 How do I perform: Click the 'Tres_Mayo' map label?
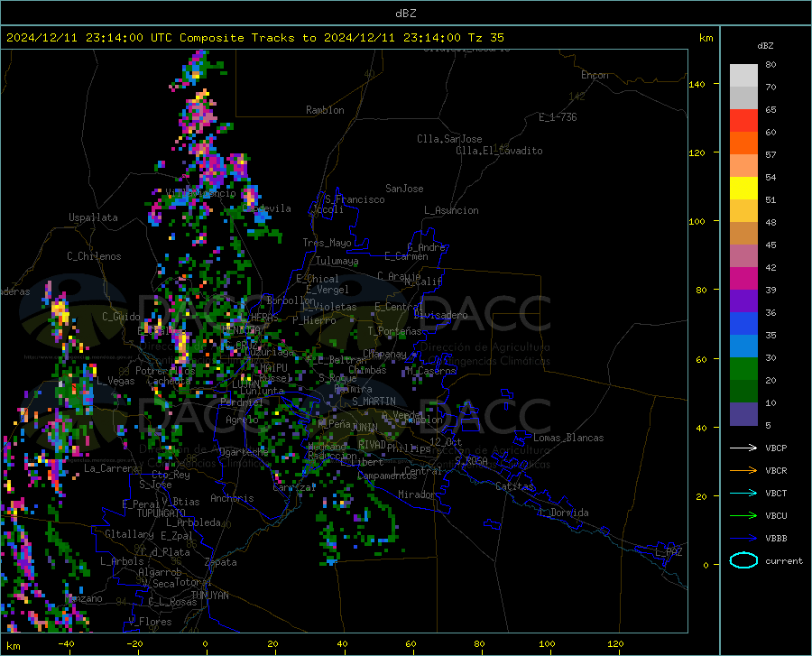click(x=327, y=243)
